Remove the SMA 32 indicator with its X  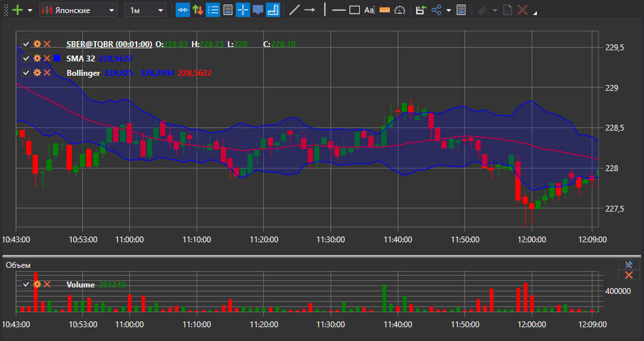click(47, 58)
